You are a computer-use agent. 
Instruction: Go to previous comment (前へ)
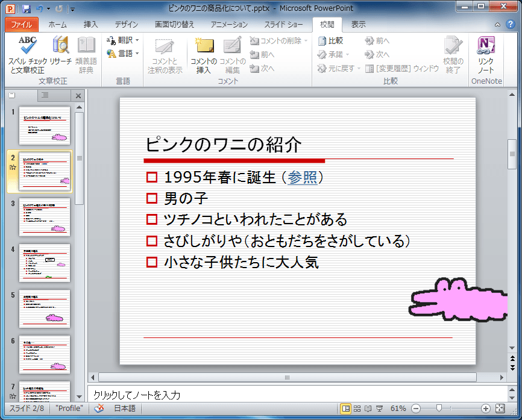click(x=262, y=55)
